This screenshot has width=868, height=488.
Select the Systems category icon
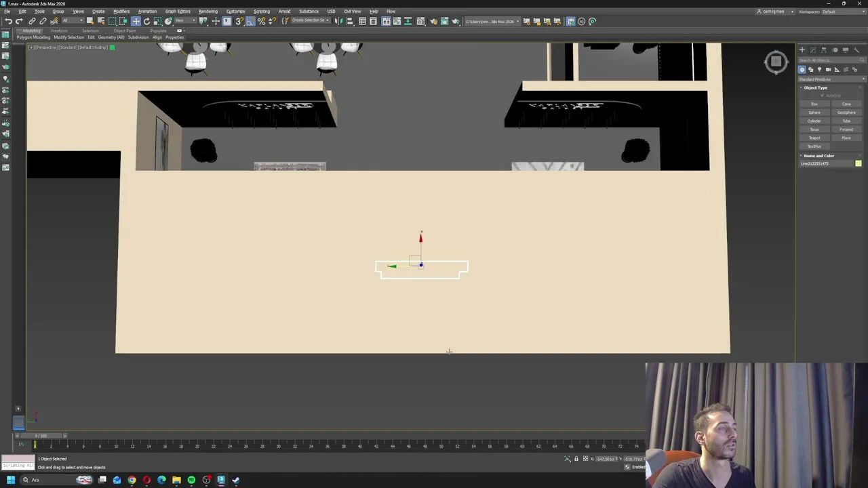tap(854, 70)
